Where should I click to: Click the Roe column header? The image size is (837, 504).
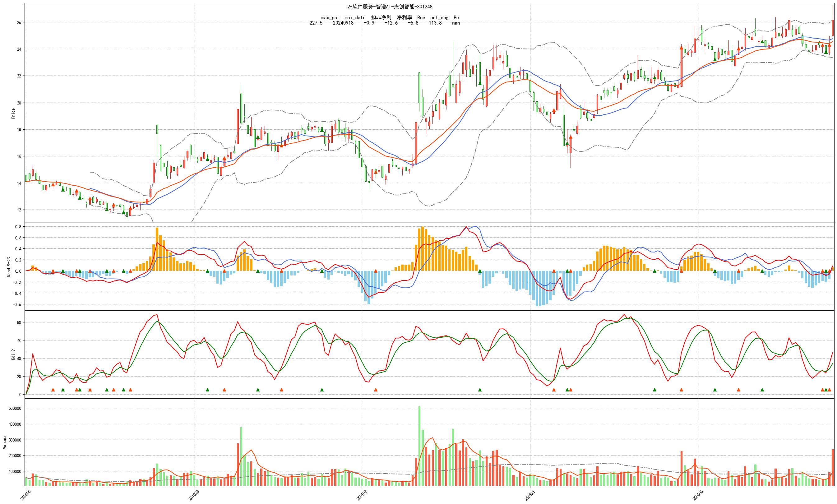421,18
